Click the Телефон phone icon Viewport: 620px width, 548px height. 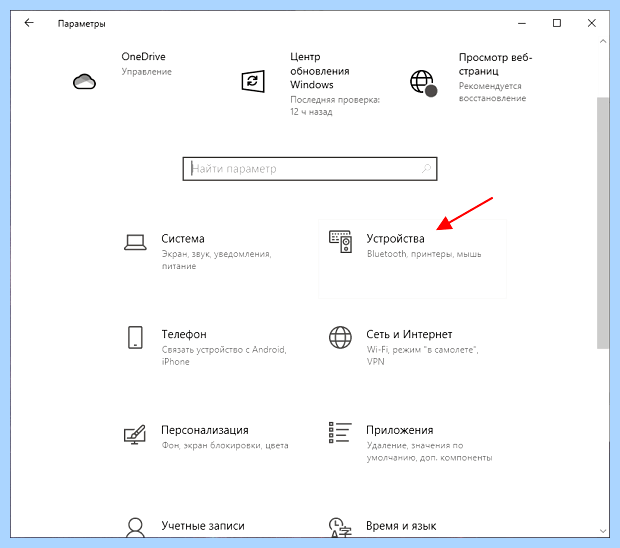pos(135,337)
